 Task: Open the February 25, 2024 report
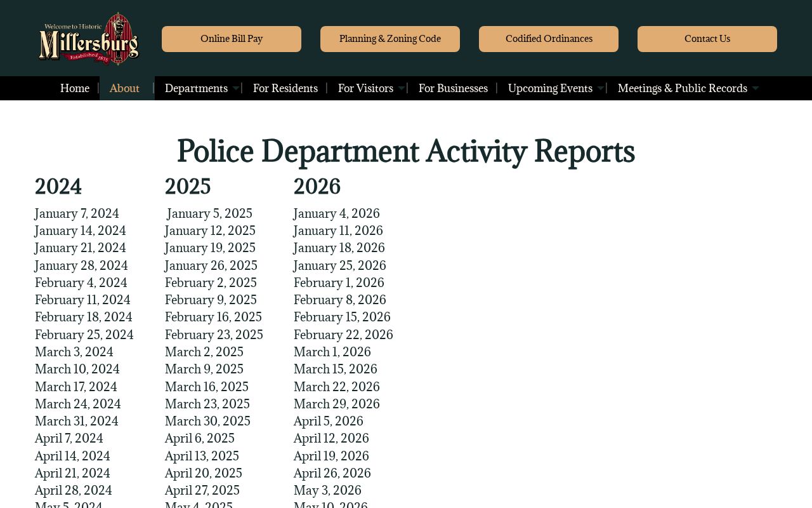pyautogui.click(x=84, y=335)
